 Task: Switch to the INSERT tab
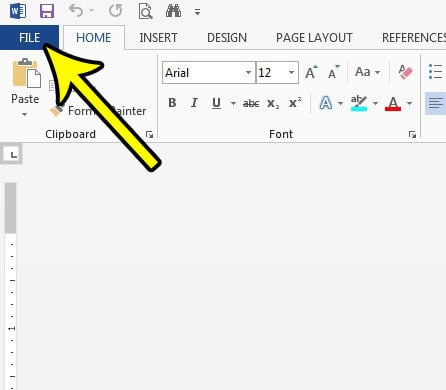point(158,38)
